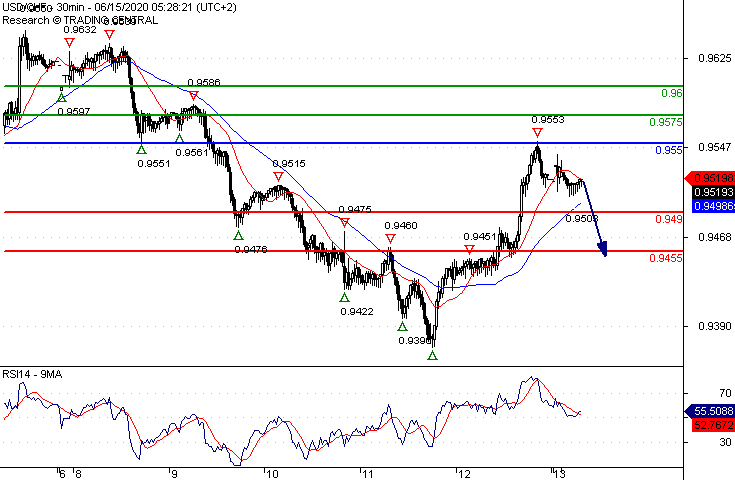Select the red 52.7672 RSI value tag

tap(713, 425)
